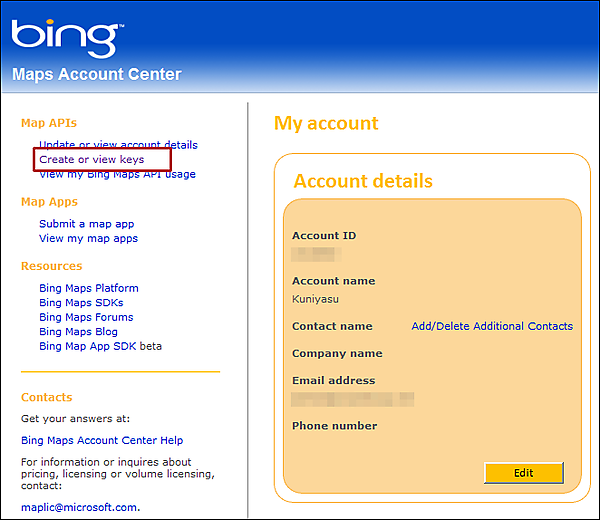Click the My account heading
This screenshot has width=600, height=520.
pyautogui.click(x=326, y=124)
